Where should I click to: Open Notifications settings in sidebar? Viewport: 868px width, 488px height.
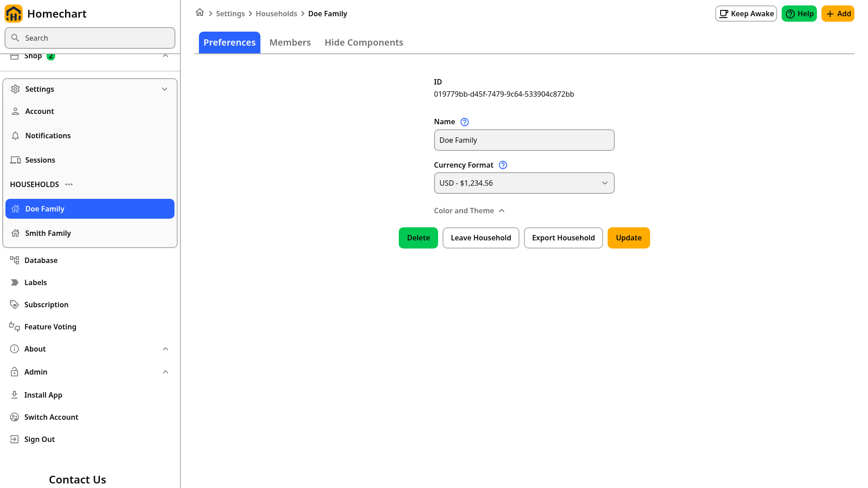90,136
